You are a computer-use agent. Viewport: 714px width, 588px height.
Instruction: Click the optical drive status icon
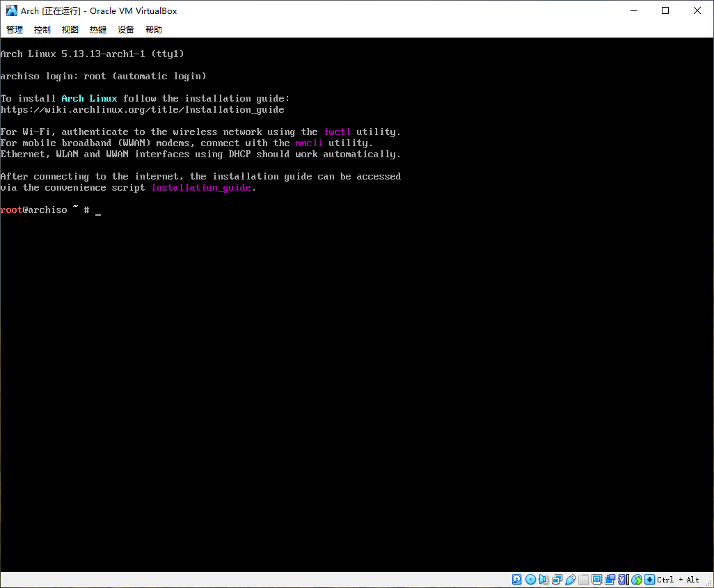click(x=530, y=579)
